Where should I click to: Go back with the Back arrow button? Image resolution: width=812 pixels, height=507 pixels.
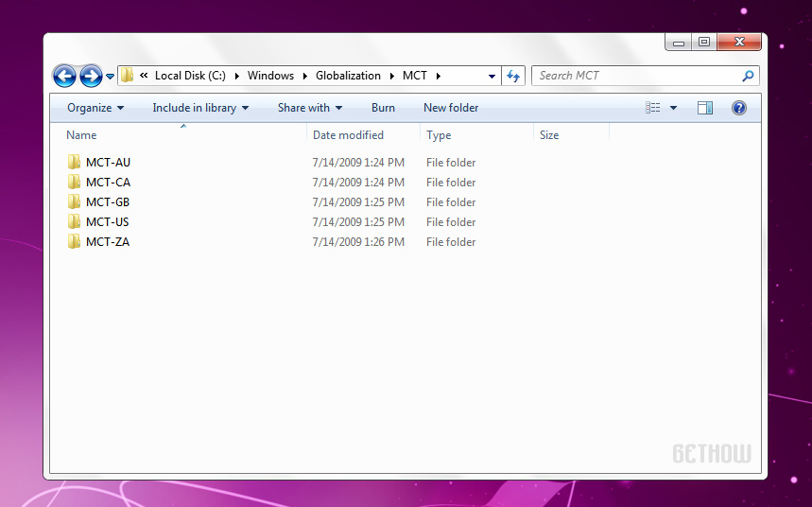tap(64, 77)
